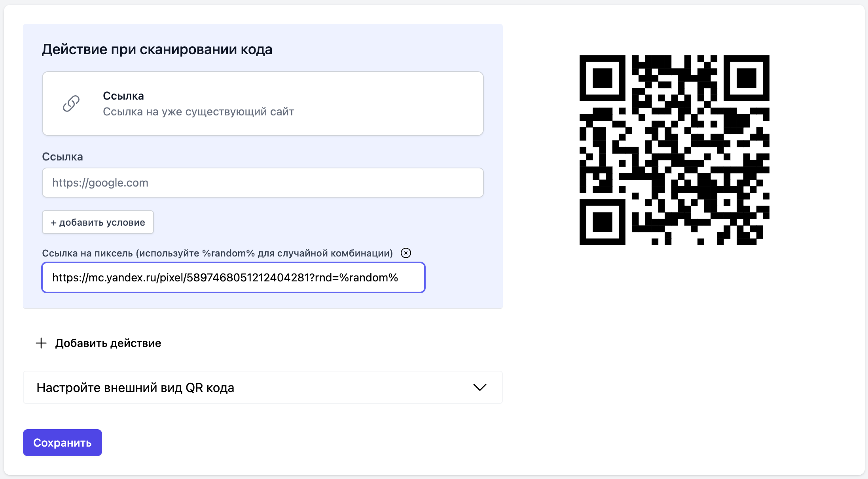Click the Ссылка на пиксель hint label

(218, 253)
